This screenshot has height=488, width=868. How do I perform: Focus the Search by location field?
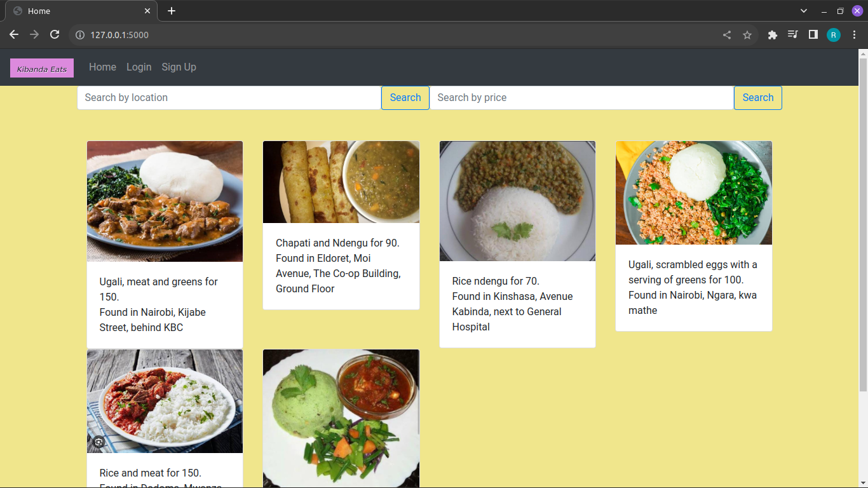pos(229,98)
